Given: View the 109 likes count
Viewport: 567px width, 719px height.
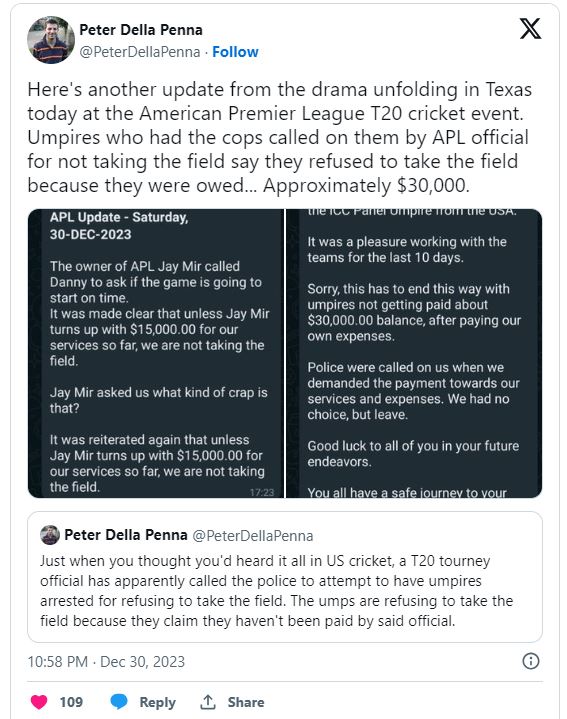Looking at the screenshot, I should tap(71, 702).
